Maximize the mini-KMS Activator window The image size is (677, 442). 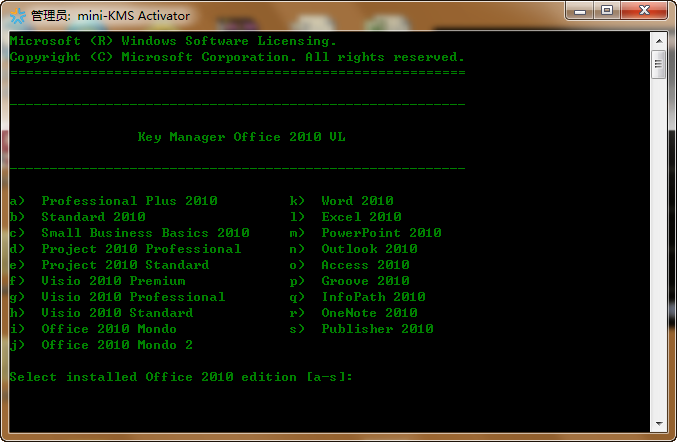[x=607, y=11]
